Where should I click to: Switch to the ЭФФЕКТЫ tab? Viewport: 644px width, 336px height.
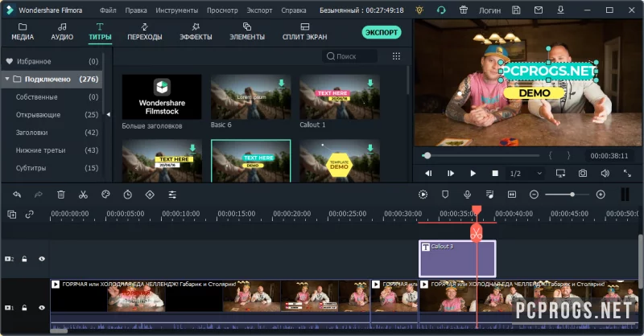click(x=196, y=32)
